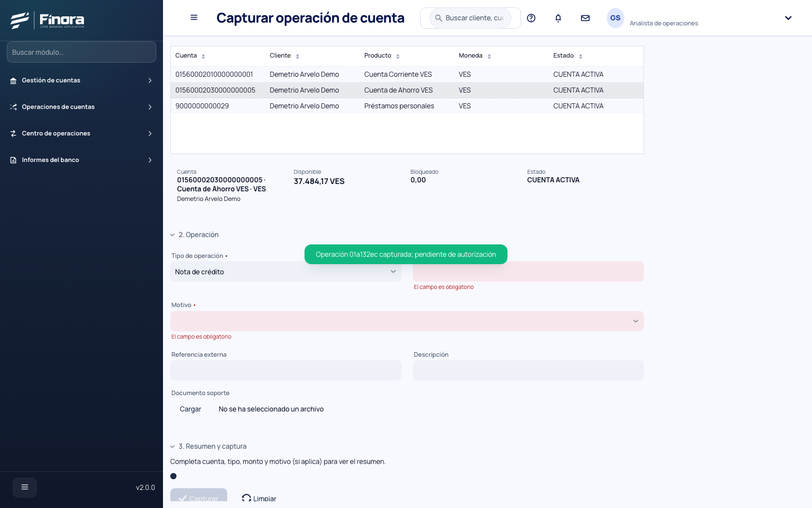Click the Limpiar button

pos(259,498)
